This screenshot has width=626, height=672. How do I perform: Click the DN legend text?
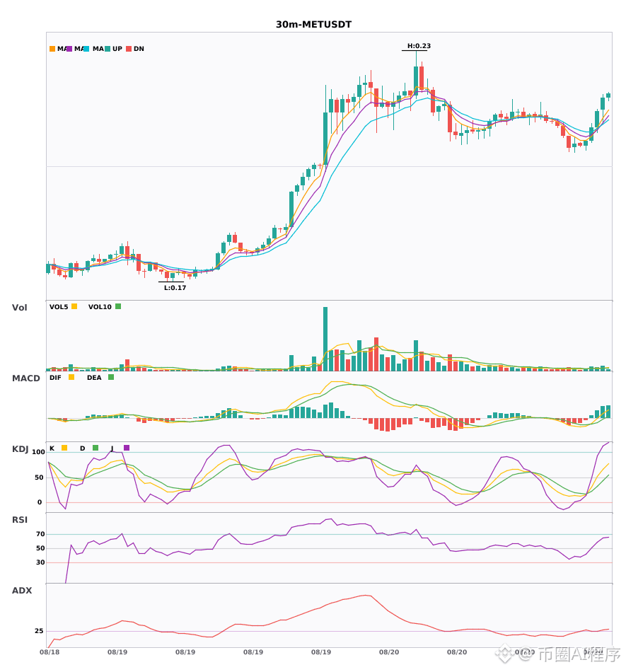click(x=139, y=49)
